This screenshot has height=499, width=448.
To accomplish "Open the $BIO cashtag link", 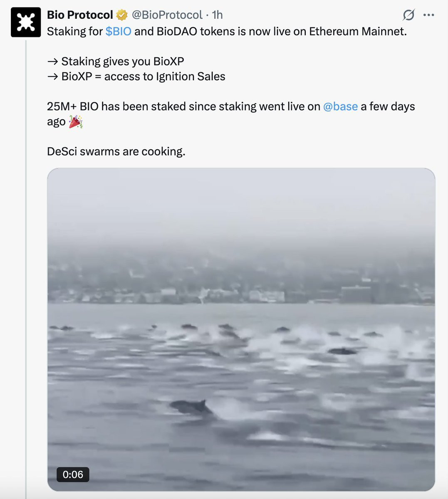I will tap(118, 32).
